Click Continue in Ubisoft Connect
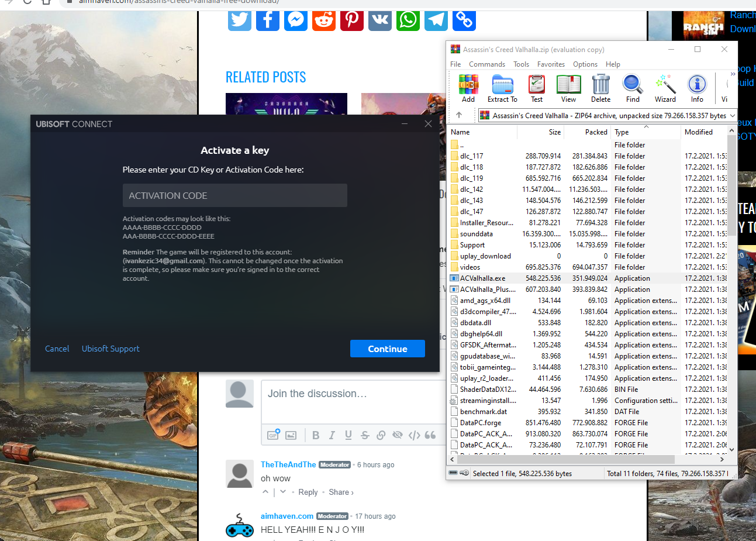The image size is (756, 541). (x=388, y=349)
